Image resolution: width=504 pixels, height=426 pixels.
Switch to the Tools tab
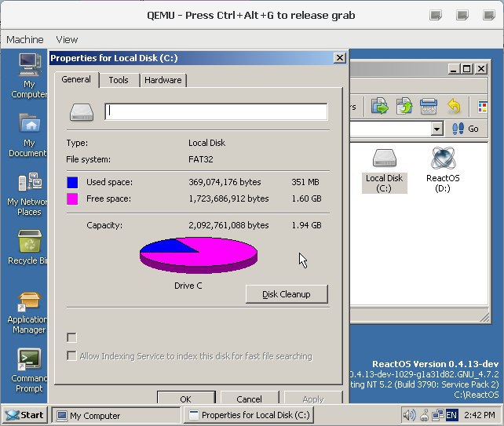click(119, 80)
